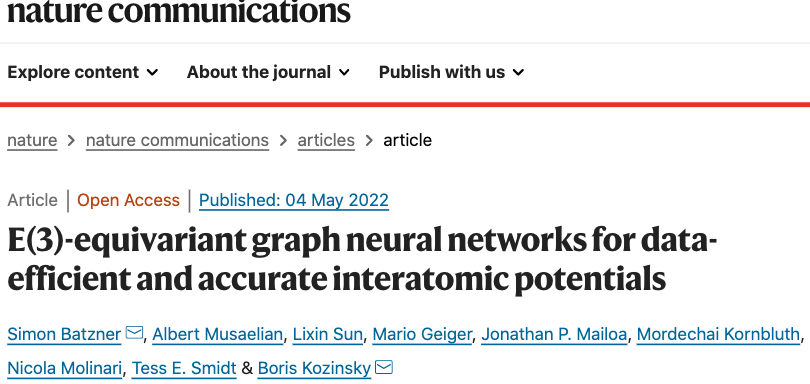This screenshot has width=810, height=384.
Task: Click the envelope icon beside Simon Batzner
Action: coord(134,333)
